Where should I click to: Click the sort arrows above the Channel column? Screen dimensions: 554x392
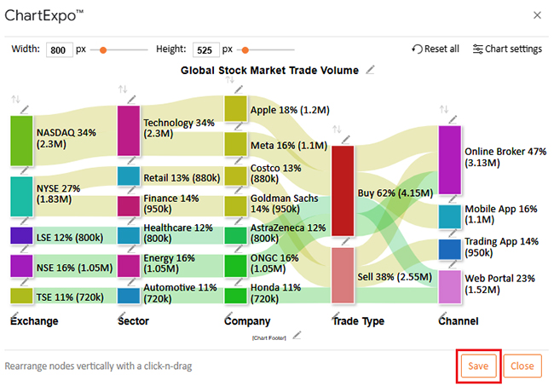[443, 109]
